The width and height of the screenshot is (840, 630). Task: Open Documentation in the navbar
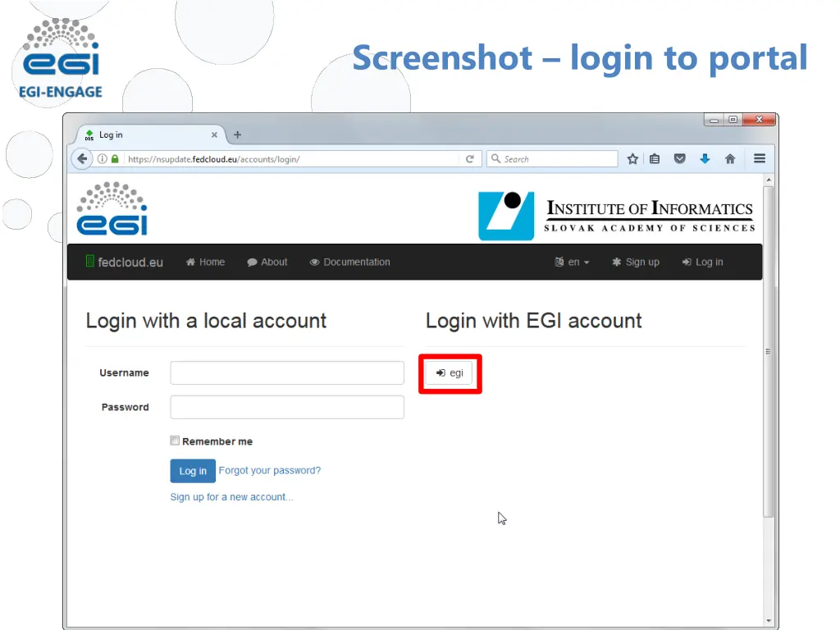point(349,262)
